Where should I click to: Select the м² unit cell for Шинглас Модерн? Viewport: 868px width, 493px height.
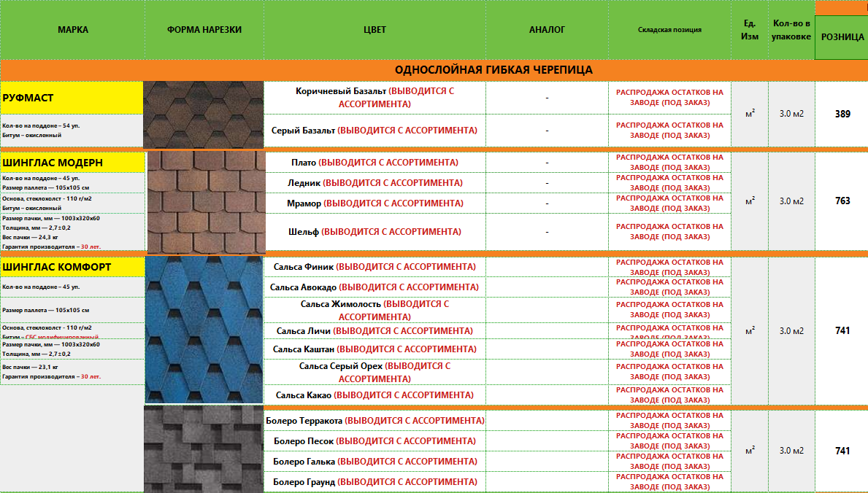(750, 201)
